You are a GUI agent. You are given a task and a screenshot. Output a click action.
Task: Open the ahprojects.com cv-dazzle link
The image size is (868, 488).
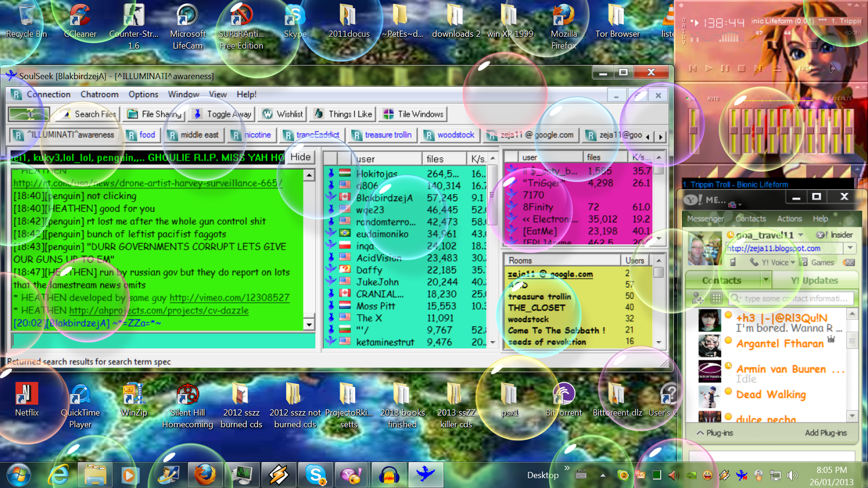(x=159, y=311)
